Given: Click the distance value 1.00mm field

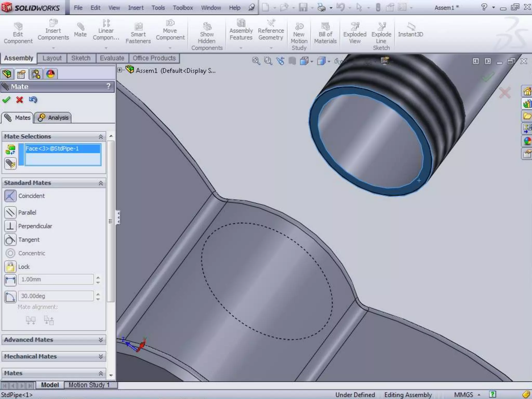Looking at the screenshot, I should pyautogui.click(x=56, y=280).
